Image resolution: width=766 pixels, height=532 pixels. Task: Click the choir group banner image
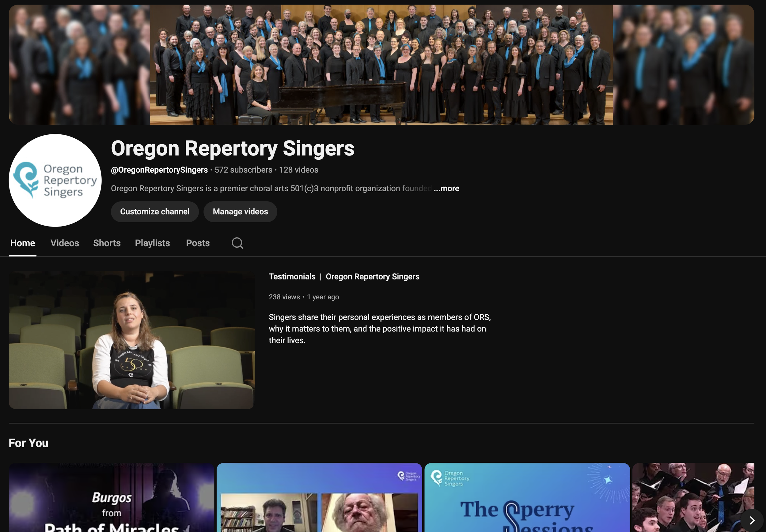click(x=381, y=65)
